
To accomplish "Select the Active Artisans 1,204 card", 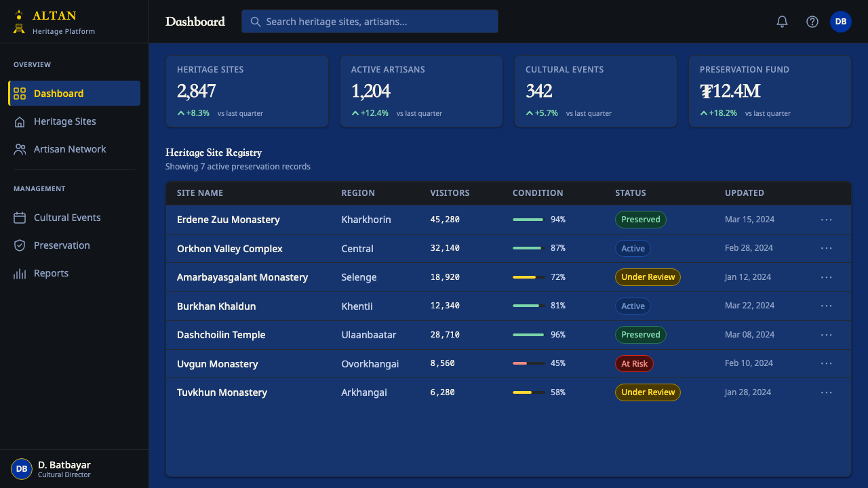I will pyautogui.click(x=421, y=91).
